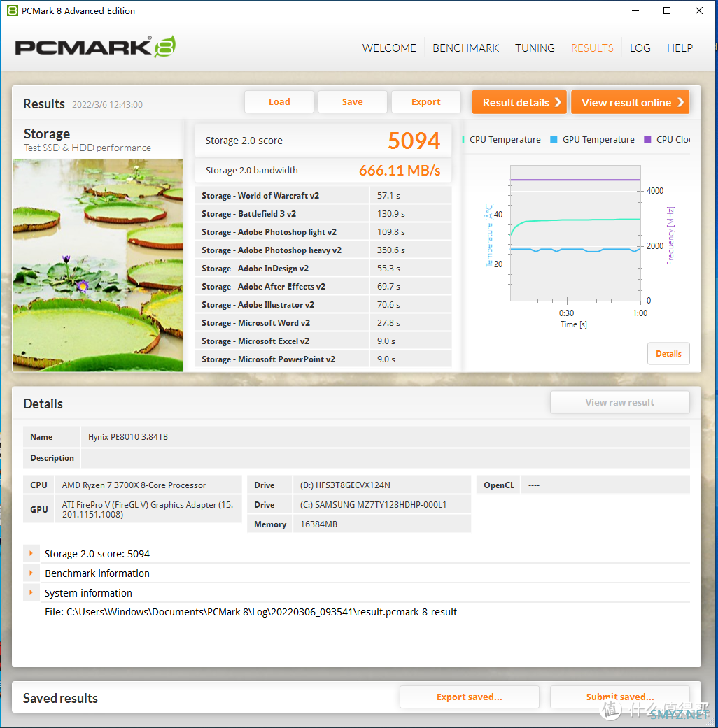Screen dimensions: 718x728
Task: Click the PCMARK 8 logo
Action: pyautogui.click(x=95, y=46)
